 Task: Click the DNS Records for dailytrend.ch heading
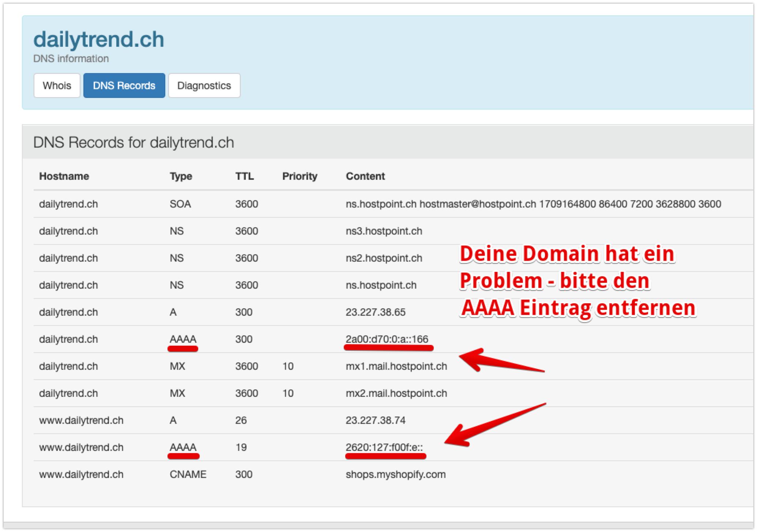click(133, 142)
